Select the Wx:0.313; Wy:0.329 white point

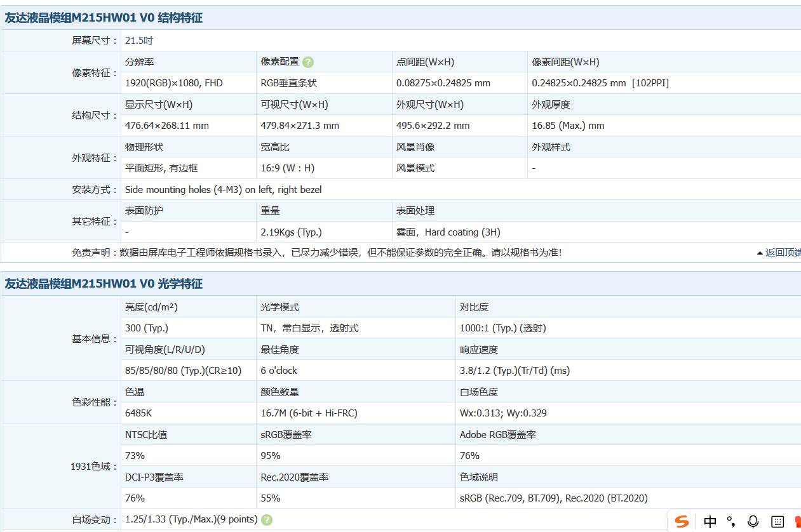pyautogui.click(x=503, y=413)
